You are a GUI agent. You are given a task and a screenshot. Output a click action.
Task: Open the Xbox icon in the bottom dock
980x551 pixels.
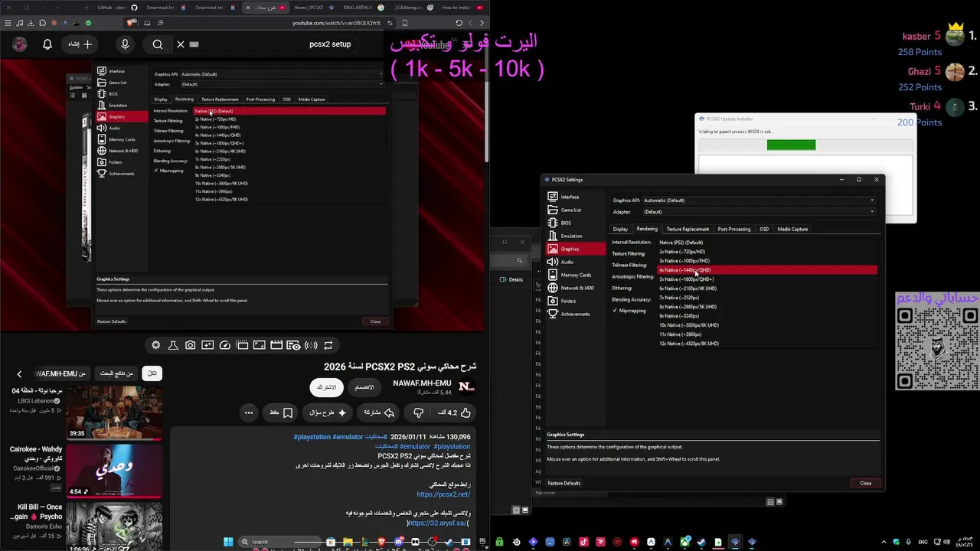685,542
